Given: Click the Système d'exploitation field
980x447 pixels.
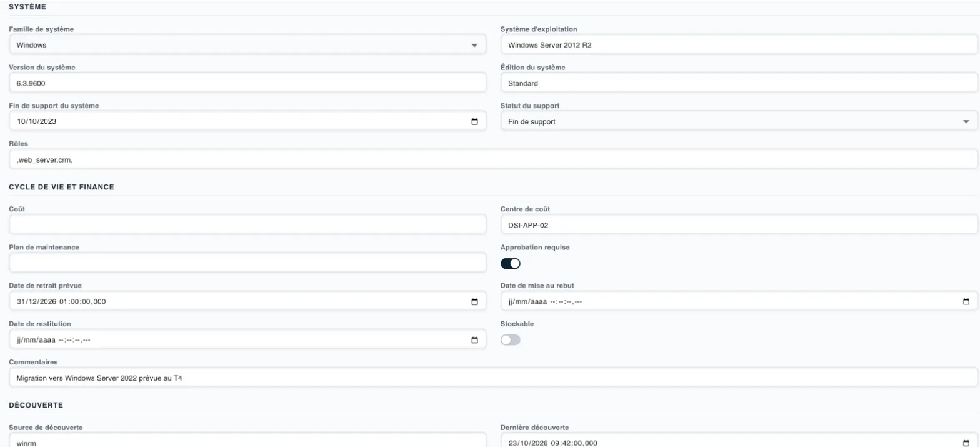Looking at the screenshot, I should (739, 45).
